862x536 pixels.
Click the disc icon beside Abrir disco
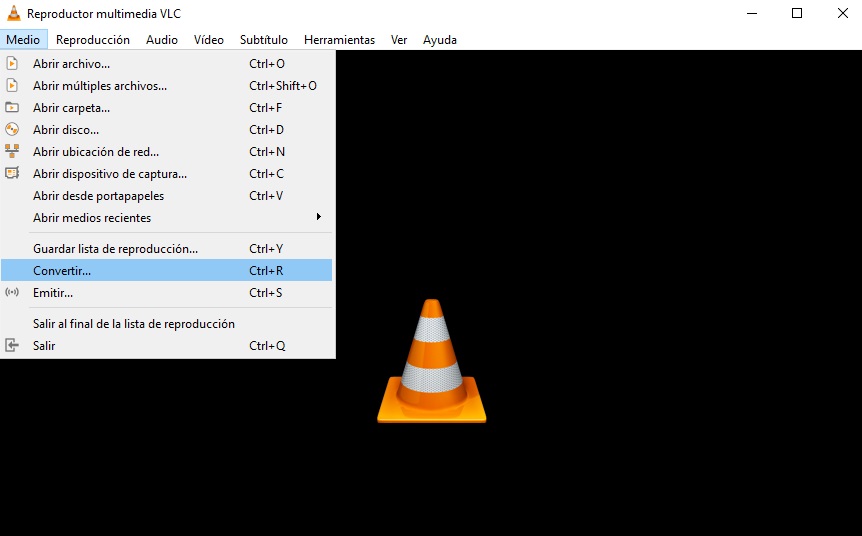coord(12,130)
